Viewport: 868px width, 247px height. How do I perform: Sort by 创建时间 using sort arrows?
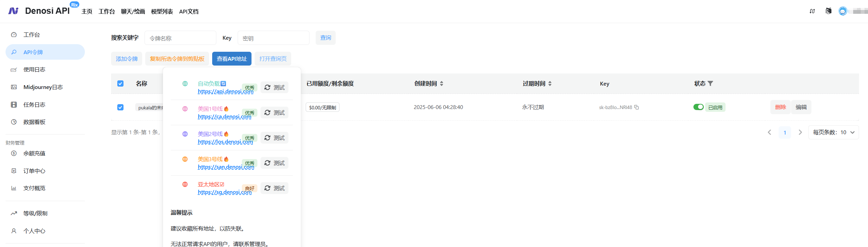click(x=442, y=83)
